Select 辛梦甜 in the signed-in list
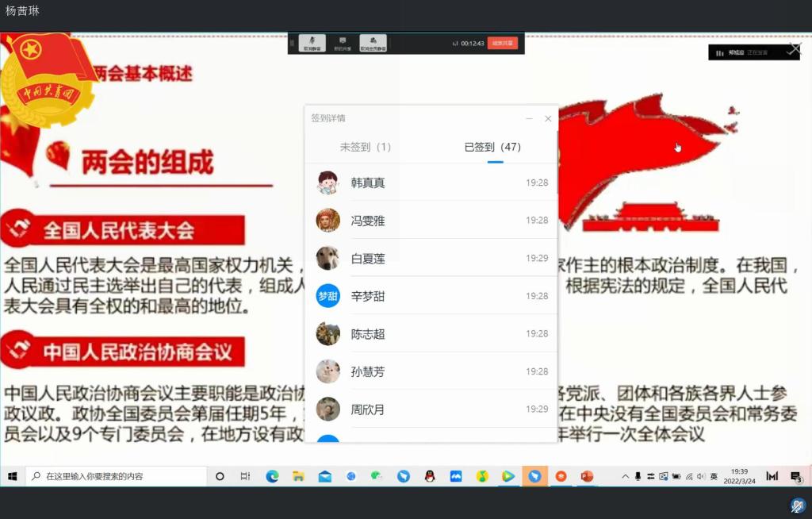This screenshot has height=519, width=812. point(367,296)
